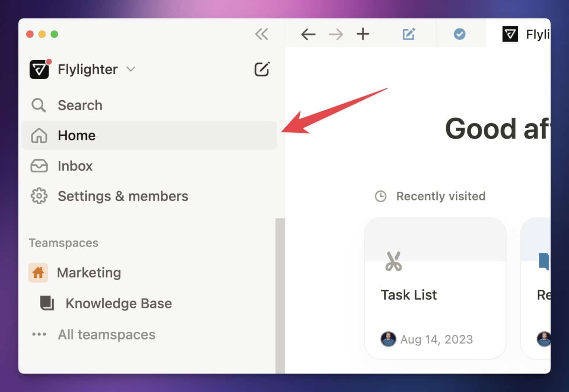Open the Inbox

point(75,166)
